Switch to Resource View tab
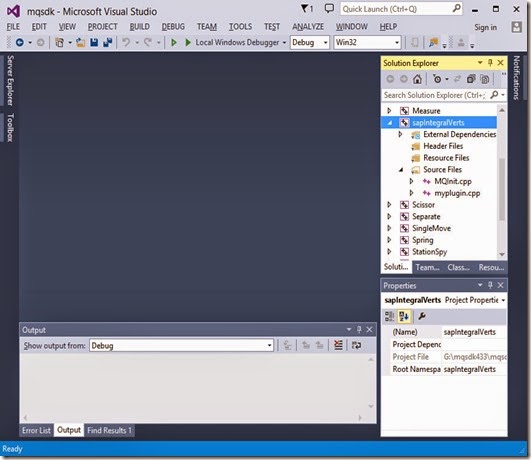The width and height of the screenshot is (531, 460). tap(491, 267)
